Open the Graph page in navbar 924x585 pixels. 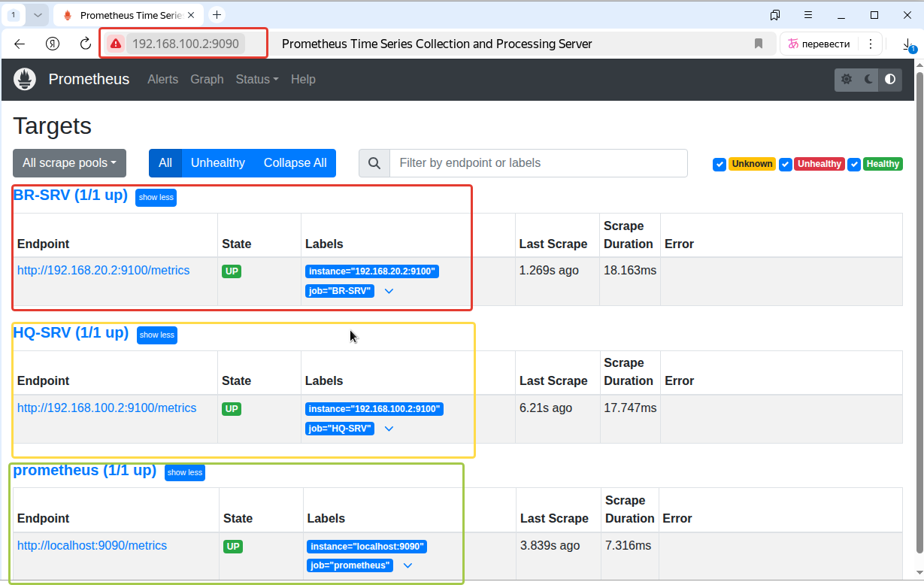207,79
